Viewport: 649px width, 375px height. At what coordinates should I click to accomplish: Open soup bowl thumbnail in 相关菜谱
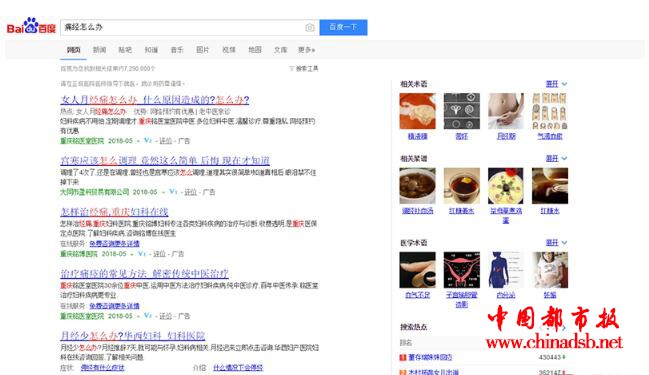417,185
